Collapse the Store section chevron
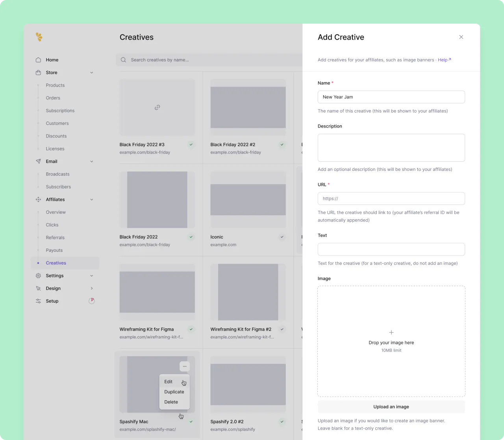Image resolution: width=504 pixels, height=440 pixels. pyautogui.click(x=92, y=72)
